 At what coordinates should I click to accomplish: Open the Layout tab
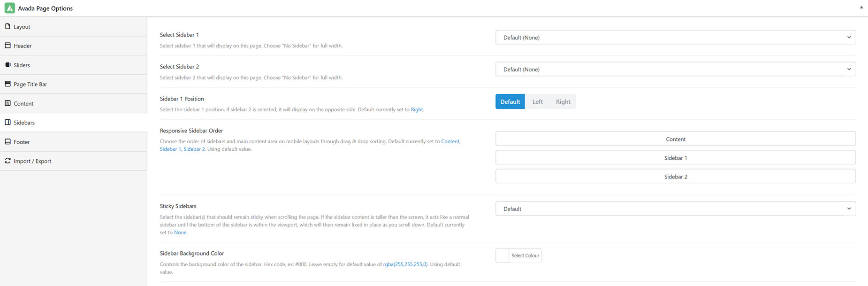point(73,27)
